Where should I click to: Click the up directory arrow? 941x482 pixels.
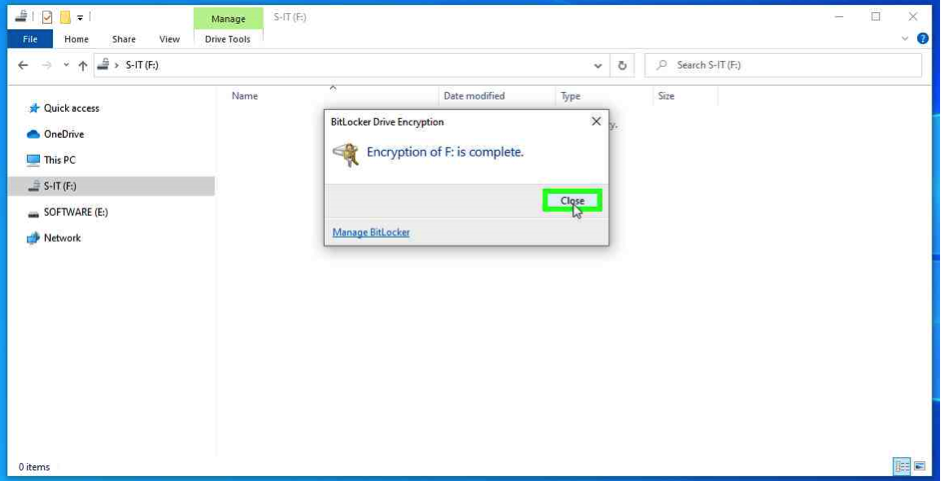pos(83,66)
